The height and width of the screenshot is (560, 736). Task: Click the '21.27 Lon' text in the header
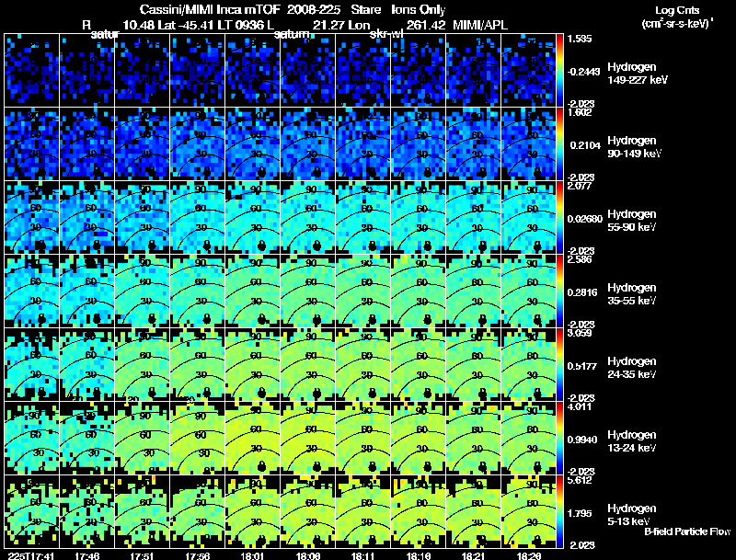pyautogui.click(x=341, y=25)
